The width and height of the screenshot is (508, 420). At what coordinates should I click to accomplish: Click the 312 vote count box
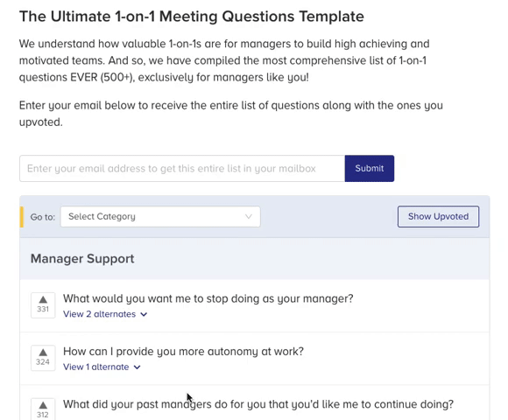[x=43, y=409]
